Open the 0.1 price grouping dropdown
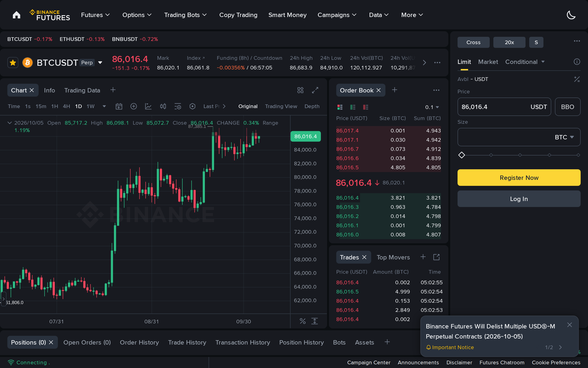Screen dimensions: 588x368 (432, 107)
